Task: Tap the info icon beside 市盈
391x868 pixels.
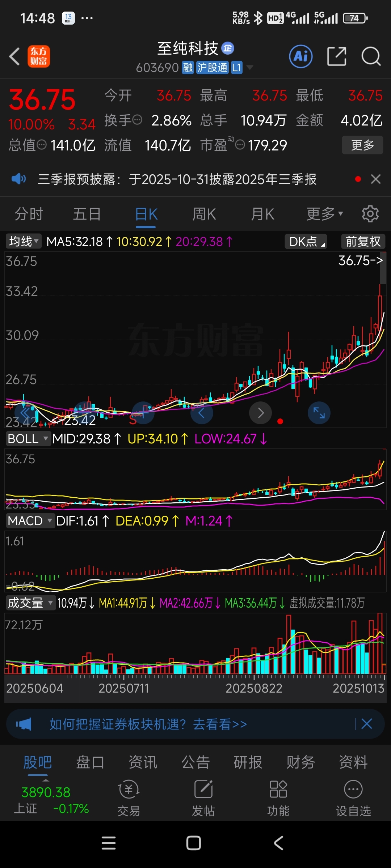Action: pos(240,145)
